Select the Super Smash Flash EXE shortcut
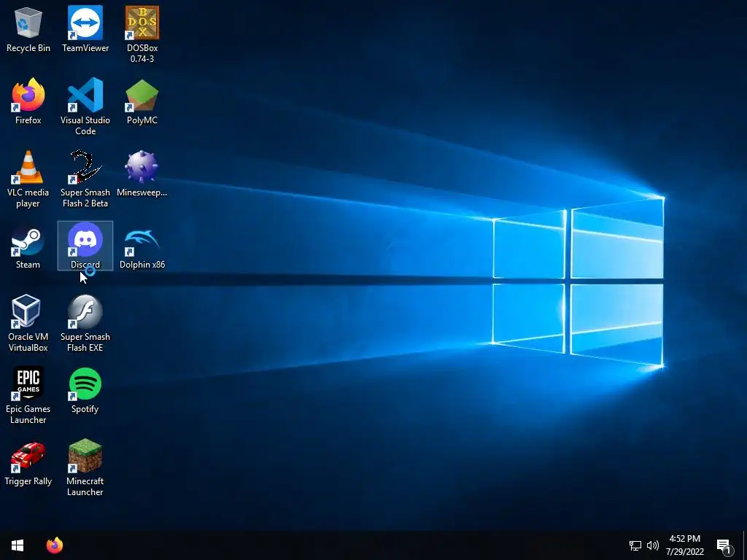The height and width of the screenshot is (560, 747). click(85, 323)
